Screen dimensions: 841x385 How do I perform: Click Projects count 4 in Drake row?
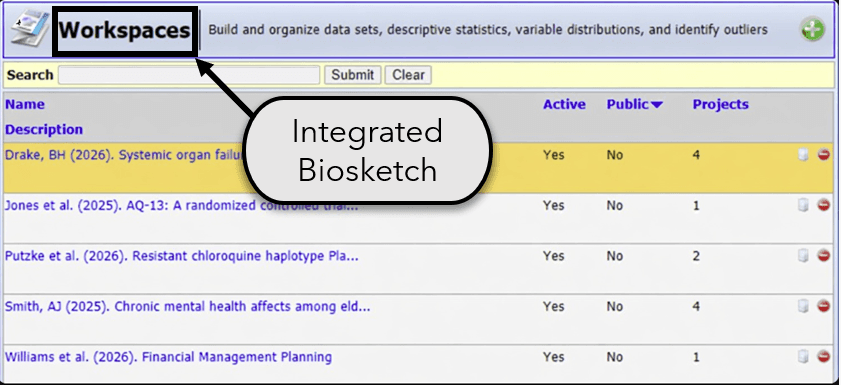696,155
